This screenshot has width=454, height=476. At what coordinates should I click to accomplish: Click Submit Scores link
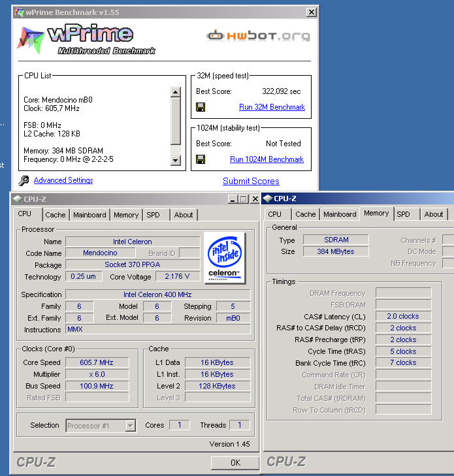[251, 181]
